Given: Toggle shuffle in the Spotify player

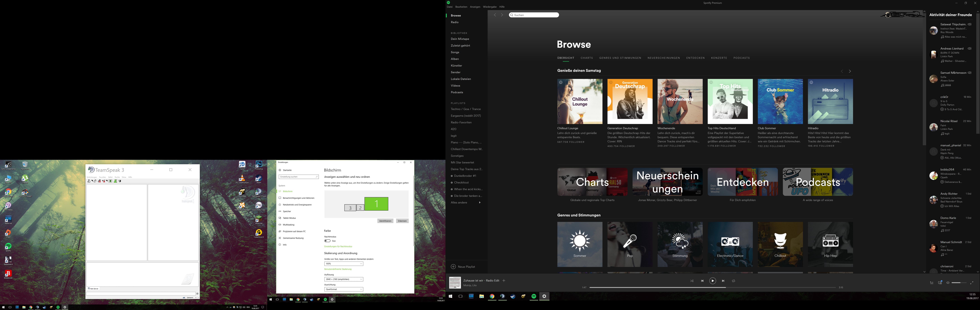Looking at the screenshot, I should 692,281.
